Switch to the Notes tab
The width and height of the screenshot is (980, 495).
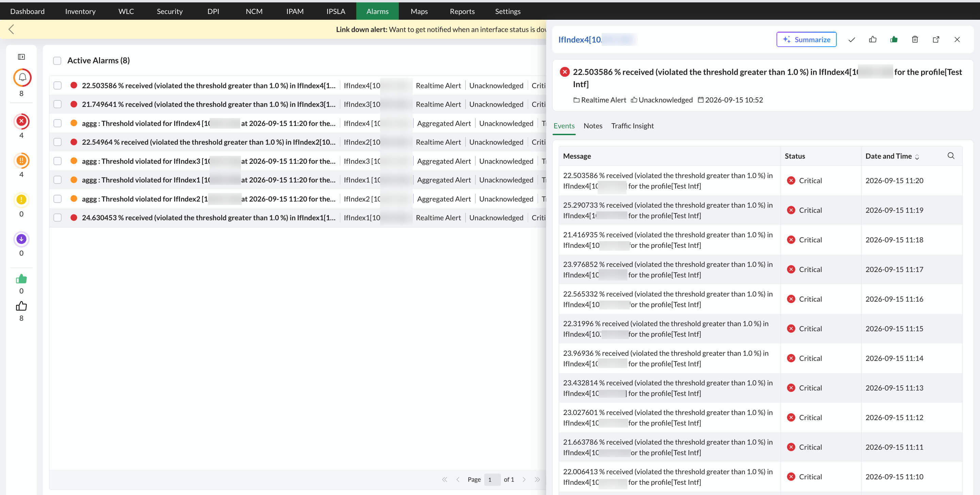point(593,126)
